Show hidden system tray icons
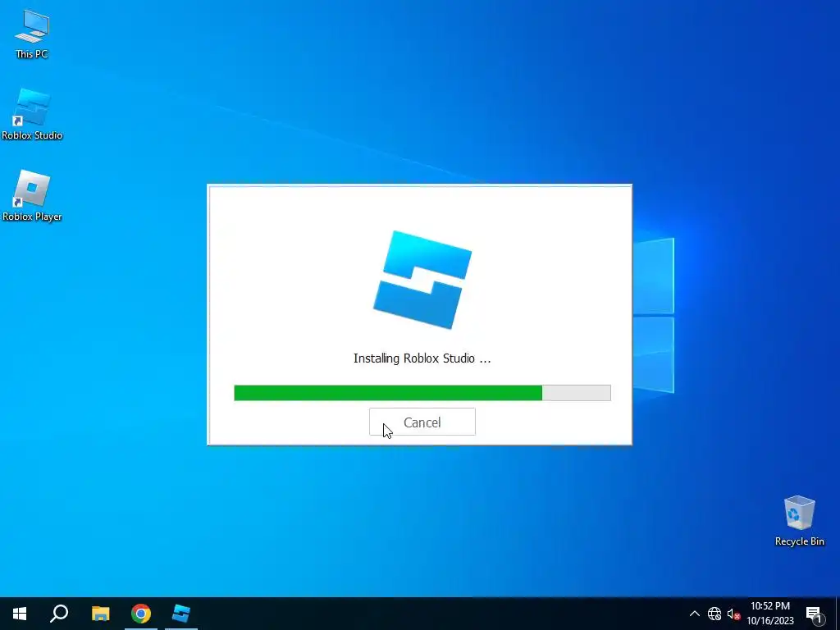This screenshot has width=840, height=630. [x=694, y=614]
